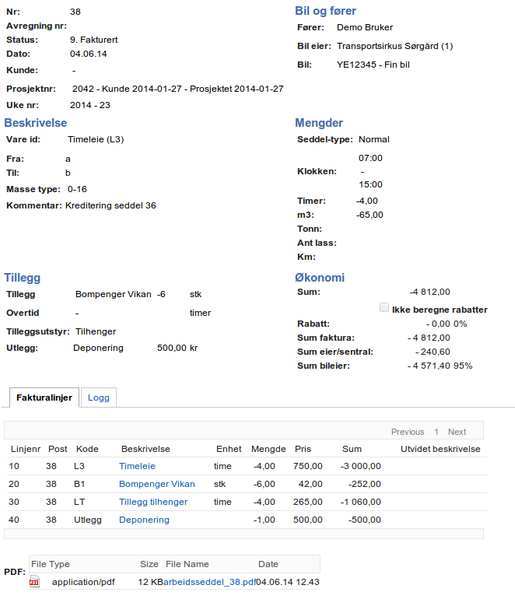Open the Timeleie invoice line link
515x599 pixels.
pyautogui.click(x=137, y=466)
